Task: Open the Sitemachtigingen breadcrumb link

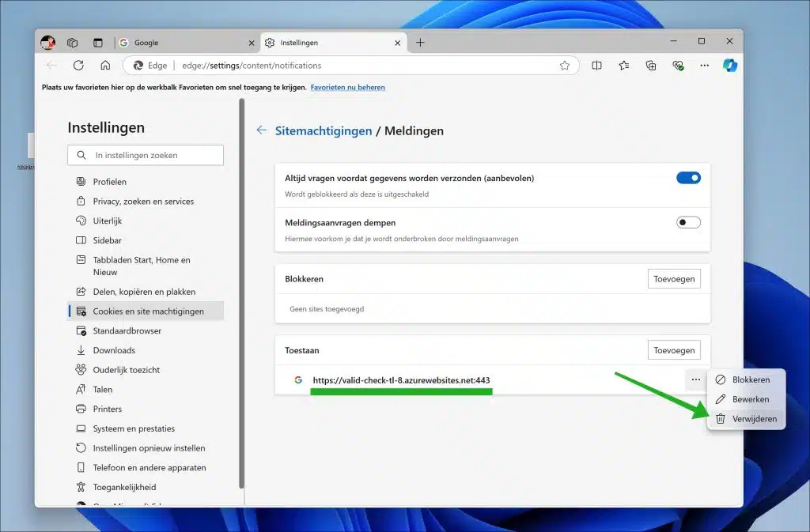Action: tap(324, 130)
